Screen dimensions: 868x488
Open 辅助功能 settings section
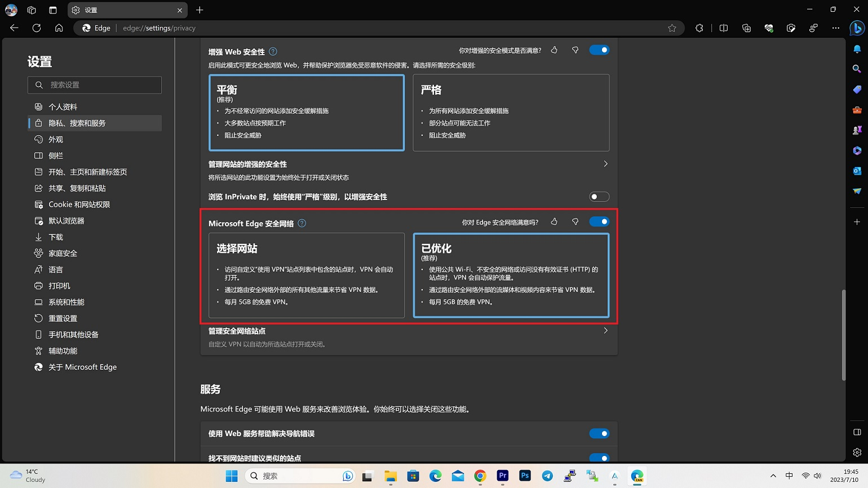click(95, 351)
